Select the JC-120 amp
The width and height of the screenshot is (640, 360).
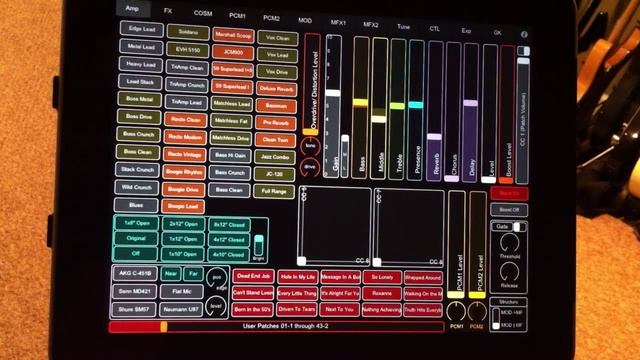point(274,174)
